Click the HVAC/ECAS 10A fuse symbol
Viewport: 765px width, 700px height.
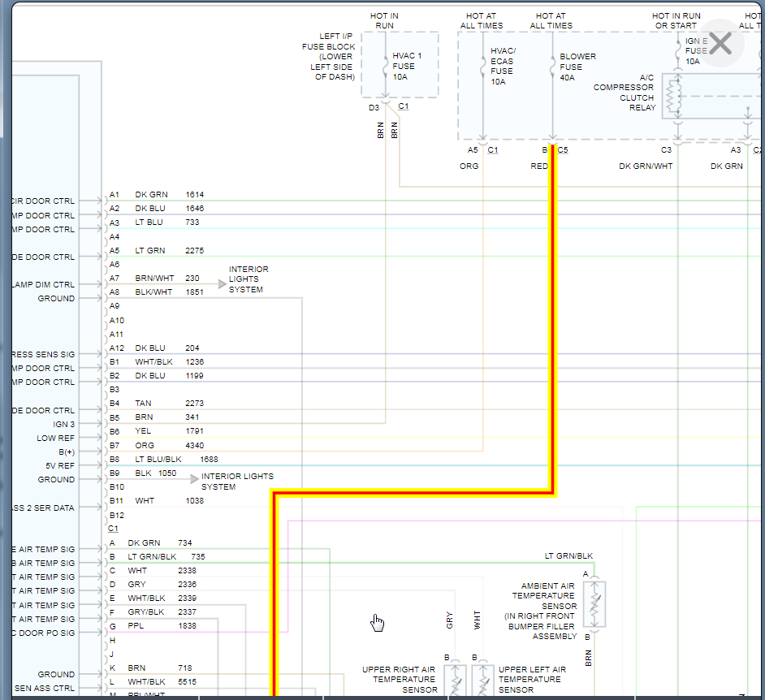[x=483, y=65]
